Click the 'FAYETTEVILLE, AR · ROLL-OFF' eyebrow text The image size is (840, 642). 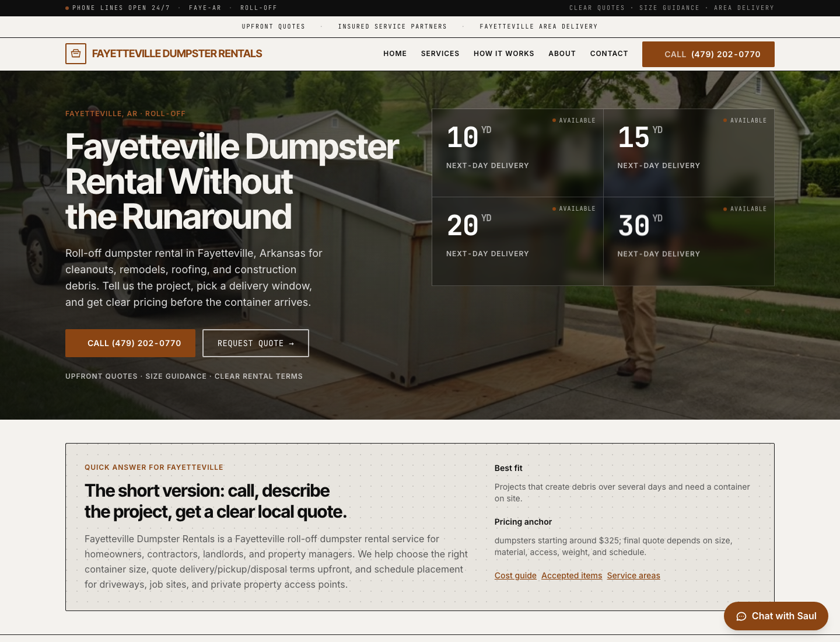[x=125, y=114]
